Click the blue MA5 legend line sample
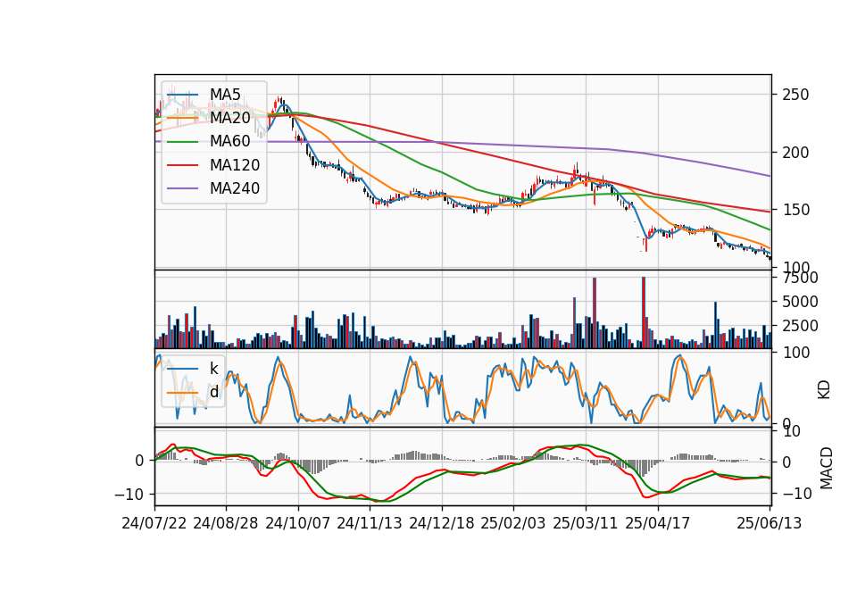The height and width of the screenshot is (616, 857). point(182,95)
